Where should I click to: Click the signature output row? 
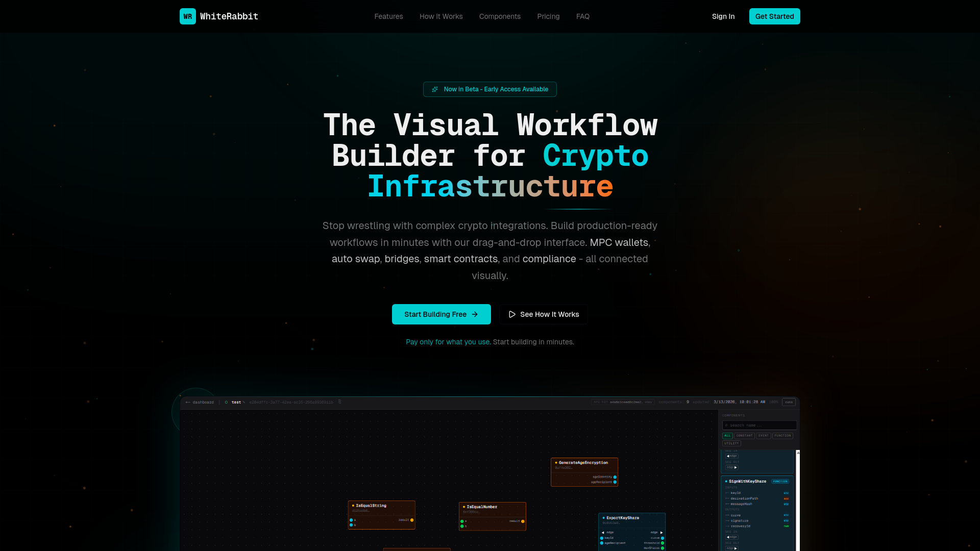757,521
